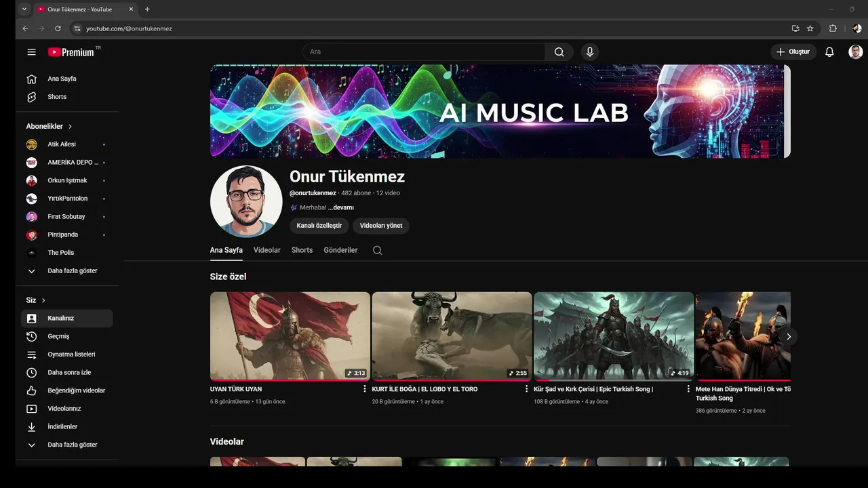
Task: Open Oynatma listeleri in sidebar
Action: [x=66, y=354]
